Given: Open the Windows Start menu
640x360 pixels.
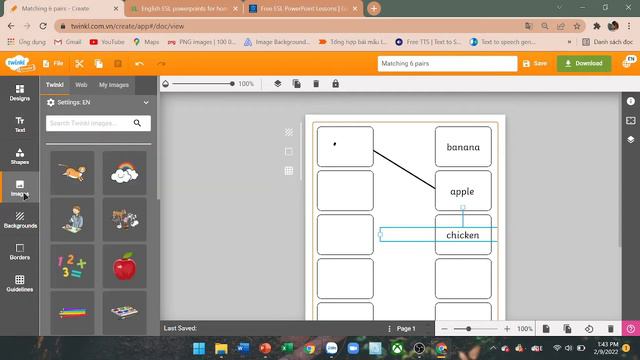Looking at the screenshot, I should 199,349.
